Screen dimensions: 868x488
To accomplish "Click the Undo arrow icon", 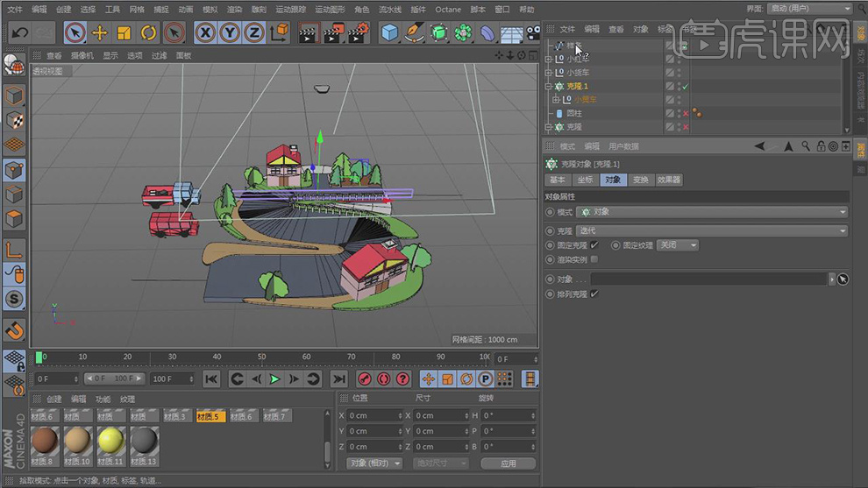I will click(x=20, y=32).
